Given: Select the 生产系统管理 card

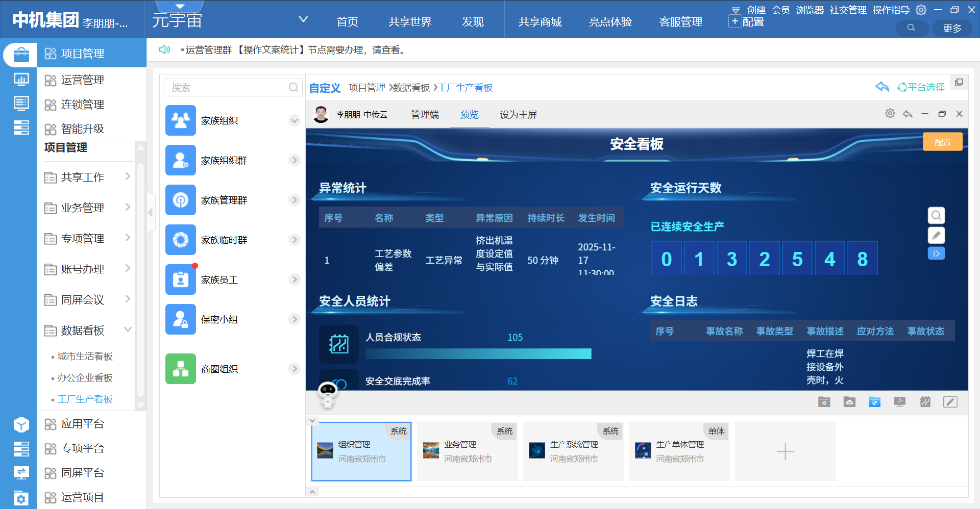Looking at the screenshot, I should click(x=573, y=451).
